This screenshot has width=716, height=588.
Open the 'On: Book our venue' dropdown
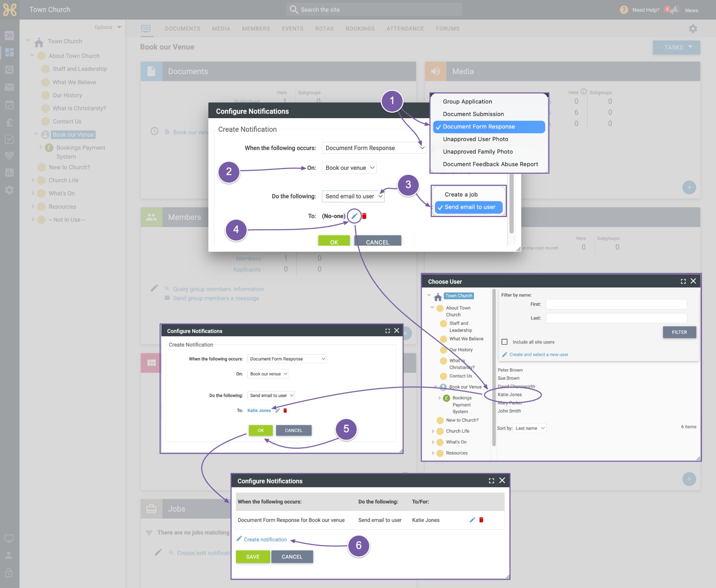click(349, 168)
